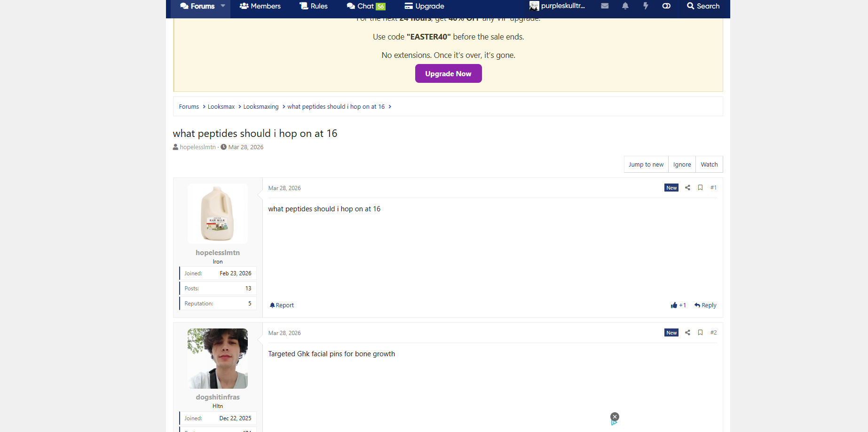Open the purpleskulltr account menu
868x432 pixels.
coord(557,6)
